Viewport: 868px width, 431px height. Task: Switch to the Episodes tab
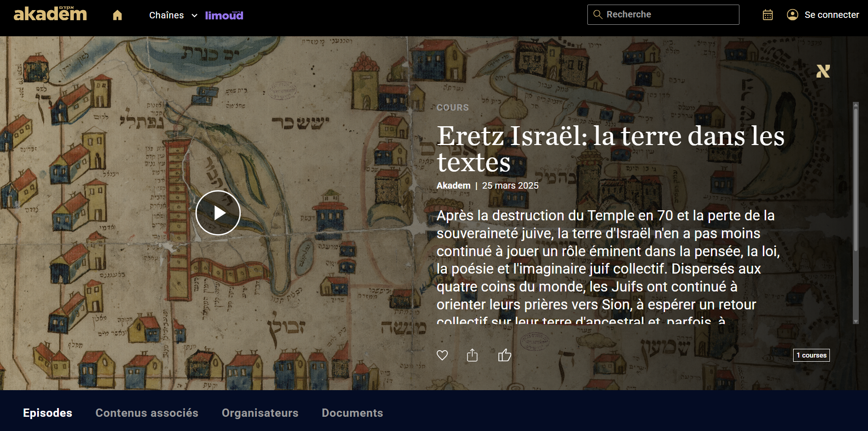48,413
